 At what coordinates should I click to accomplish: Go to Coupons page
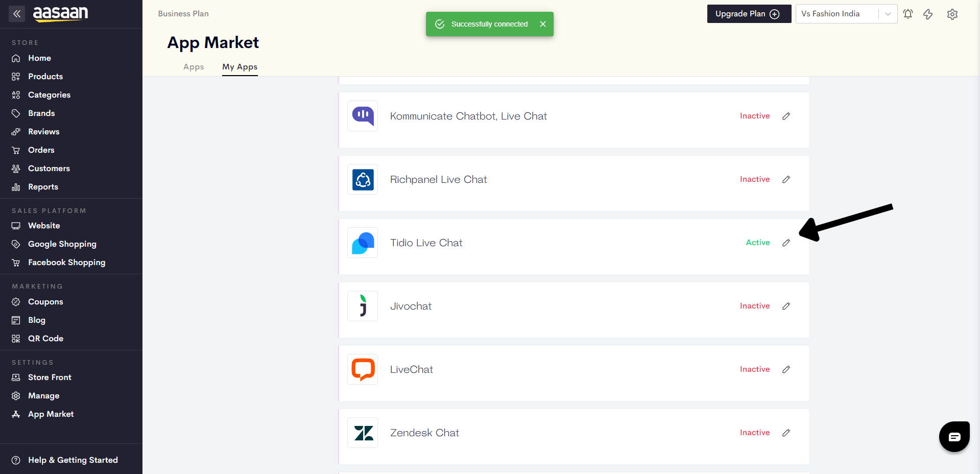click(x=45, y=302)
